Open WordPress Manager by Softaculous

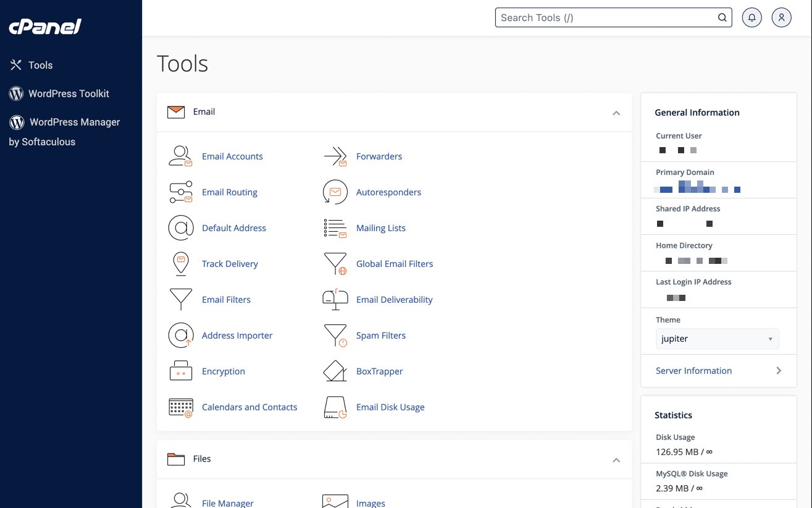pos(64,132)
